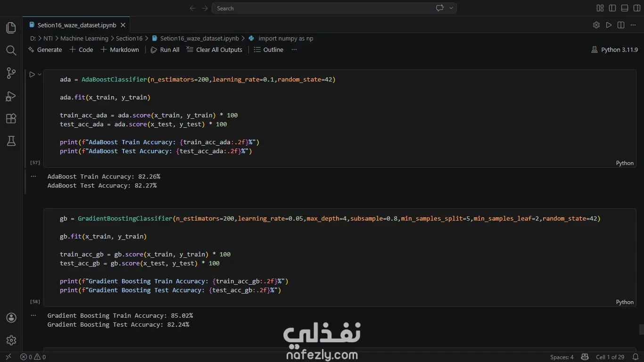
Task: Run the notebook from editor title play icon
Action: [609, 25]
